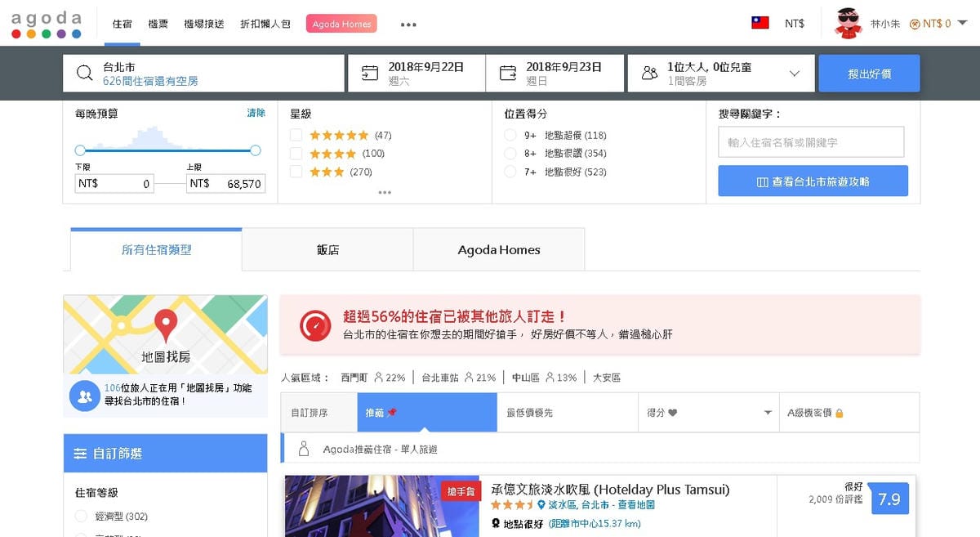The height and width of the screenshot is (537, 980).
Task: Click the blue travelers group icon
Action: click(83, 396)
